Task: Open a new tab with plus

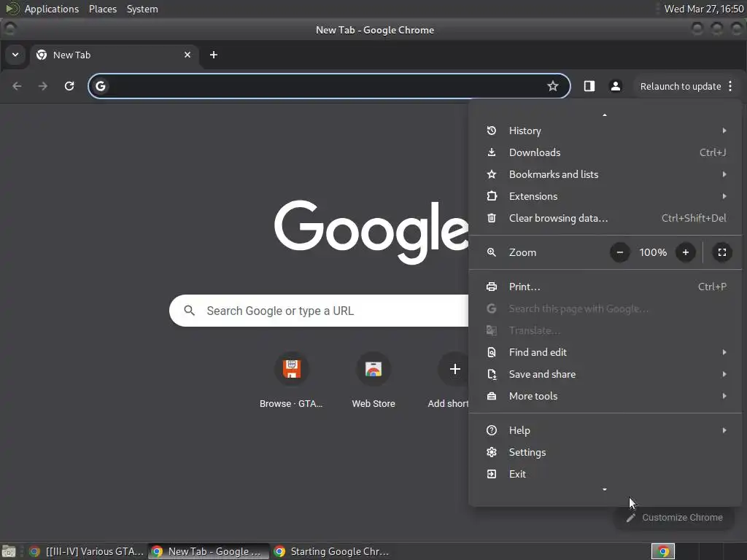Action: coord(214,55)
